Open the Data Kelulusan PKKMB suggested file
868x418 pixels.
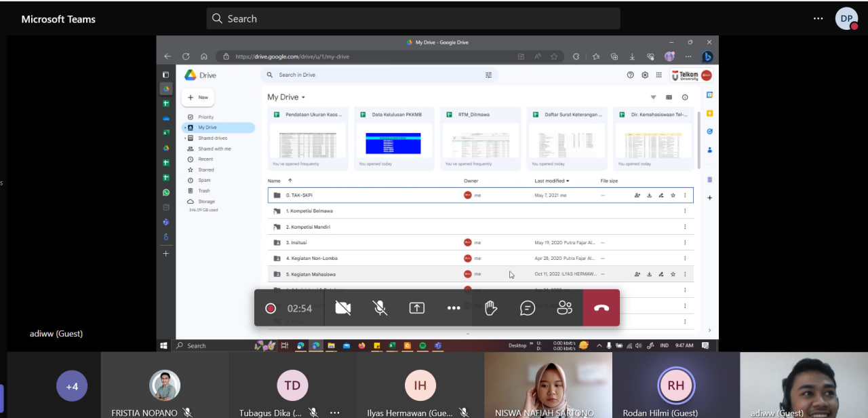tap(394, 138)
